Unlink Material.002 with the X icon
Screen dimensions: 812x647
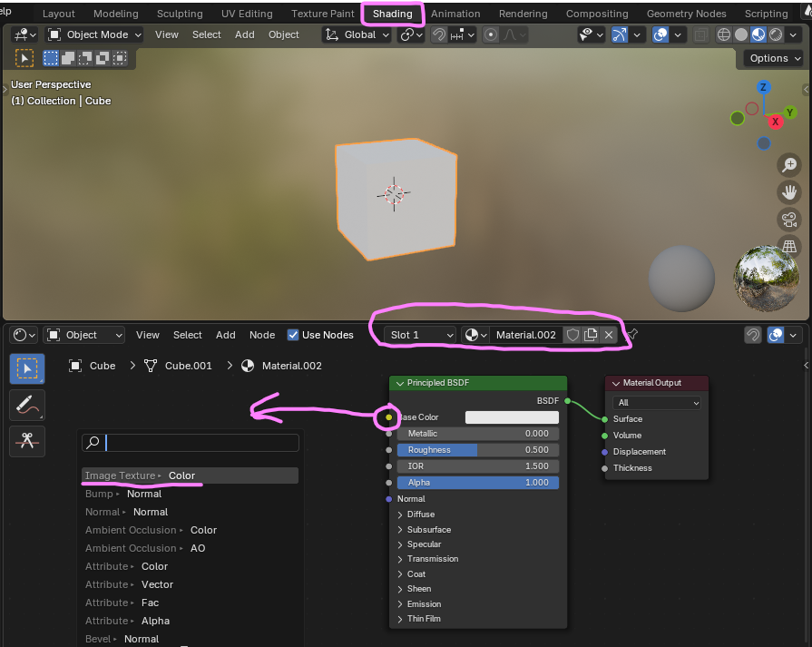[x=609, y=335]
